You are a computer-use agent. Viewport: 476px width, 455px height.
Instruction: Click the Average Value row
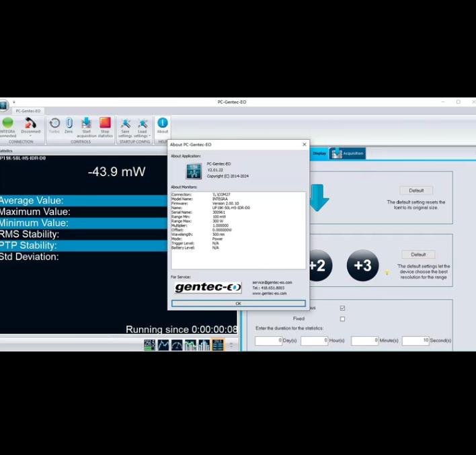click(x=83, y=200)
